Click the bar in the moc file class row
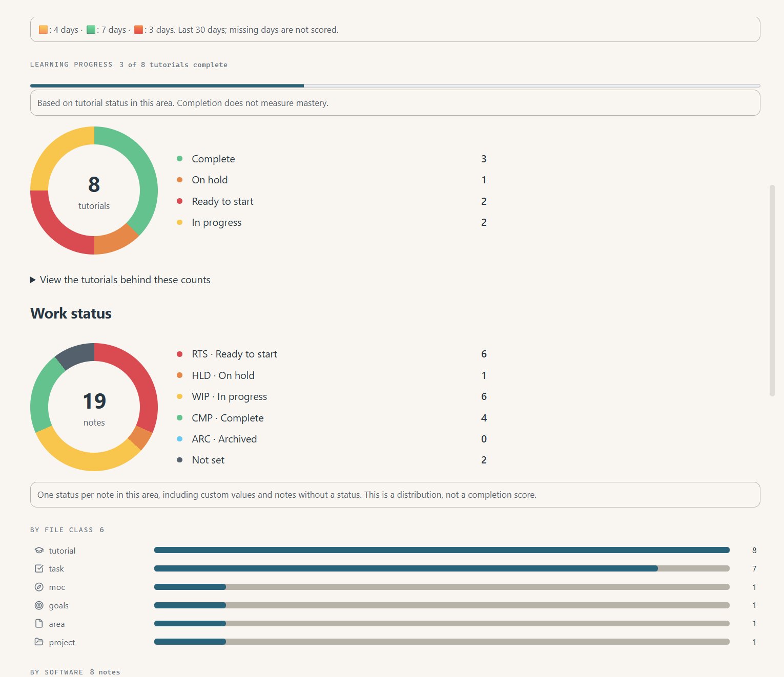This screenshot has height=677, width=784. [442, 587]
